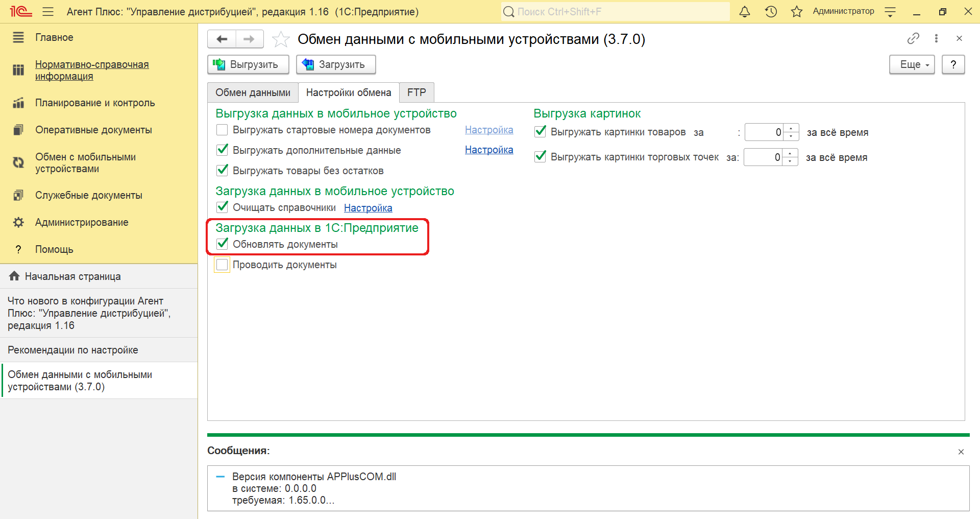Click the Планирование и контроль chart icon
The image size is (980, 519).
point(18,103)
